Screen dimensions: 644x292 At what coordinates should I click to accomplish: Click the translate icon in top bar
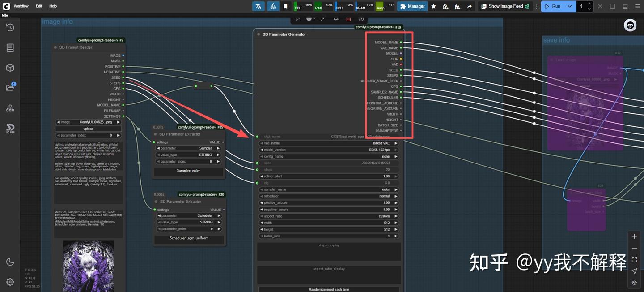[258, 6]
